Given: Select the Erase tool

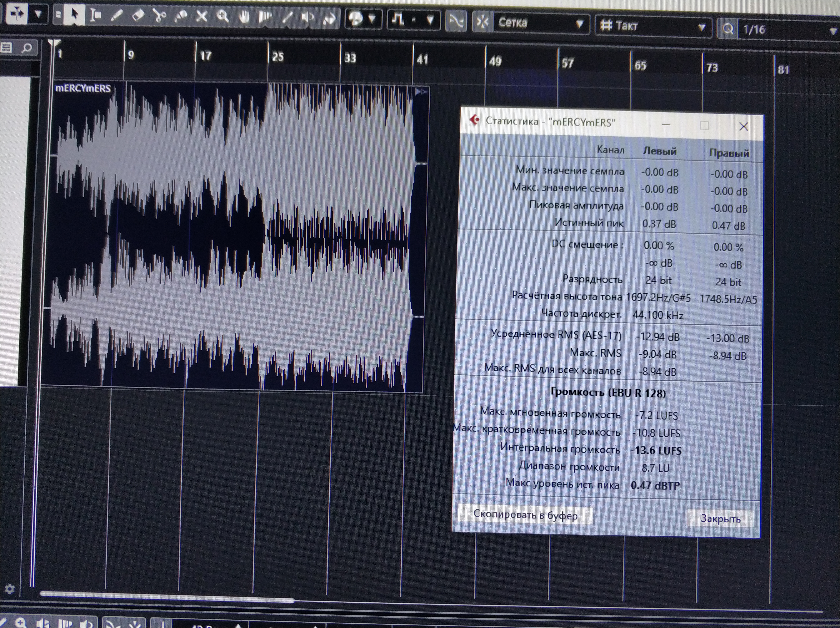Looking at the screenshot, I should (138, 16).
